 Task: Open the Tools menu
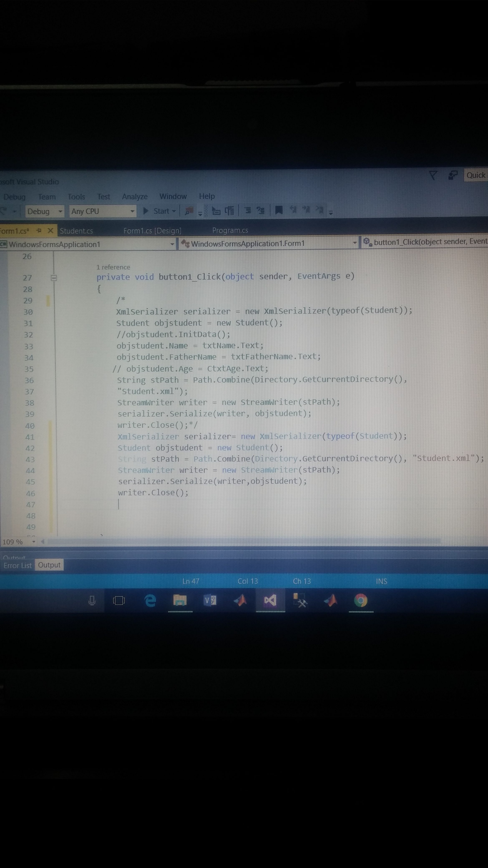[x=76, y=196]
